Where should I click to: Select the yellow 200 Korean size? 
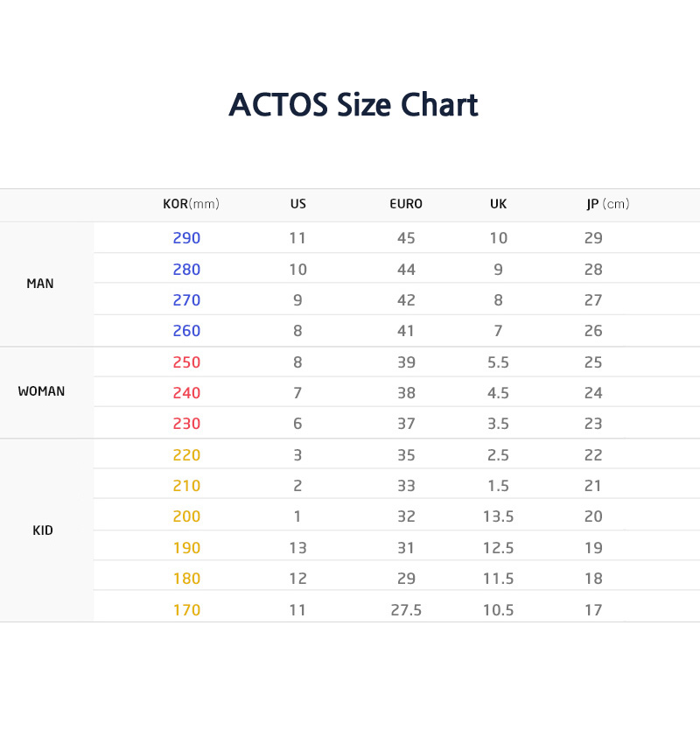point(186,517)
